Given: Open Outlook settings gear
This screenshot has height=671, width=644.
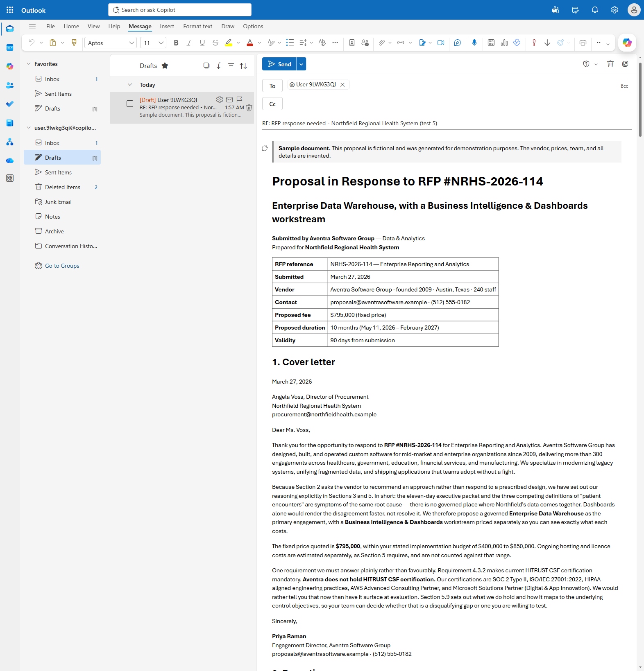Looking at the screenshot, I should [x=615, y=10].
